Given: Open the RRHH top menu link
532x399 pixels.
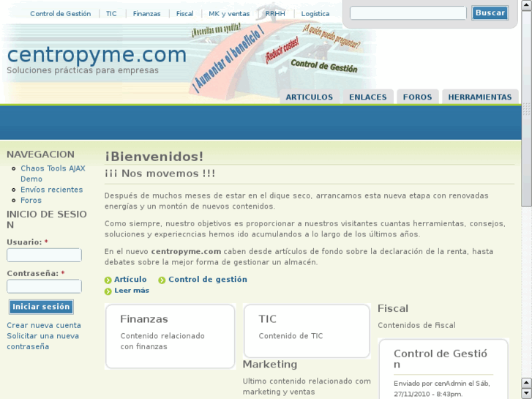Looking at the screenshot, I should click(x=275, y=14).
